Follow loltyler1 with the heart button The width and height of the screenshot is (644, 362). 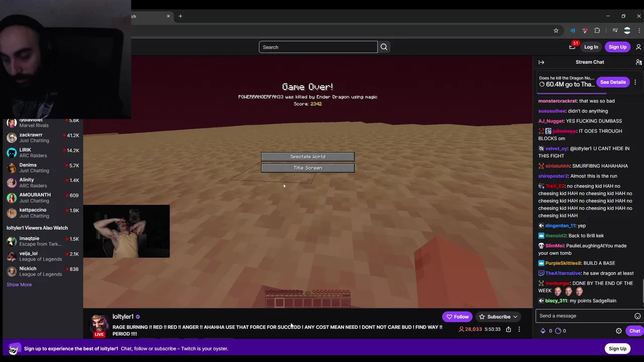pos(457,317)
